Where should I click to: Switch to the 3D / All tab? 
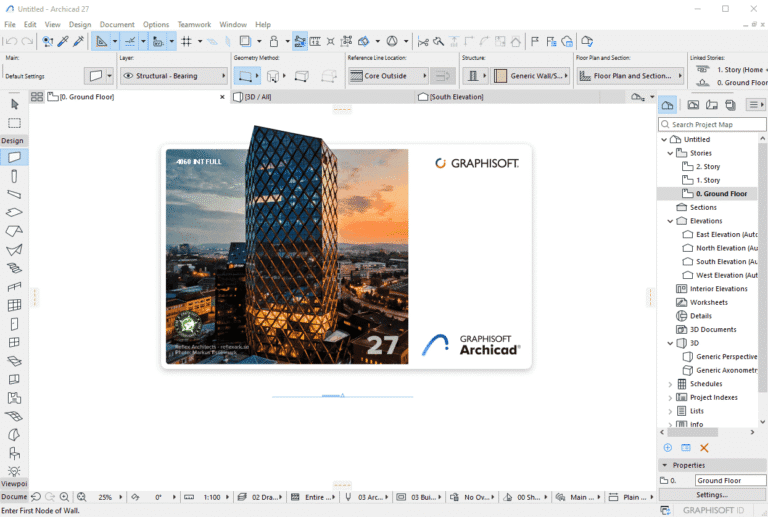pyautogui.click(x=323, y=97)
